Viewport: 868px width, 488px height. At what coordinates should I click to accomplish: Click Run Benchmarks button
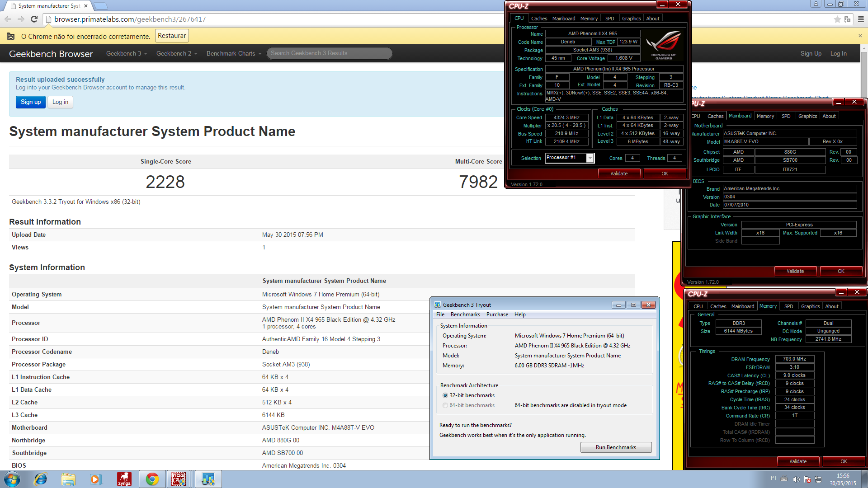(x=616, y=447)
